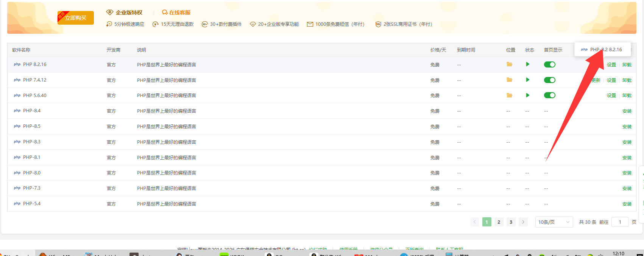Click the 5分钟极速响应 icon
Screen dimensions: 644x256
click(x=109, y=24)
